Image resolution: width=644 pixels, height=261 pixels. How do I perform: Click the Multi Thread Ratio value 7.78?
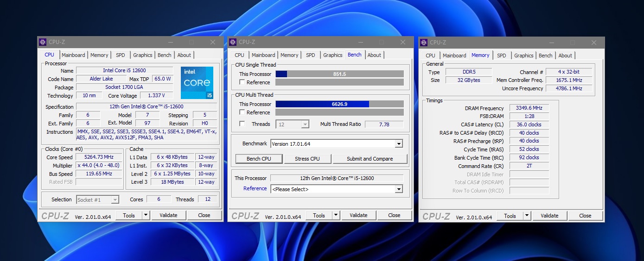coord(384,124)
